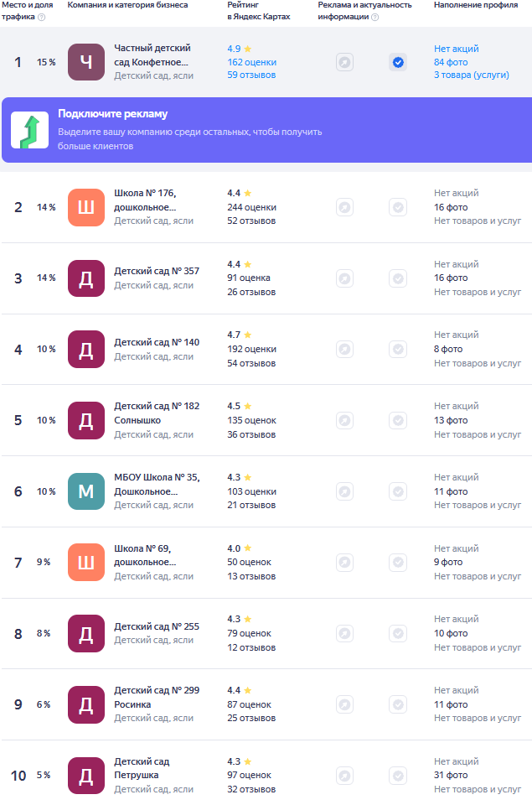The image size is (532, 805).
Task: Click the verification check icon for Детский сад Петрушка
Action: (398, 776)
